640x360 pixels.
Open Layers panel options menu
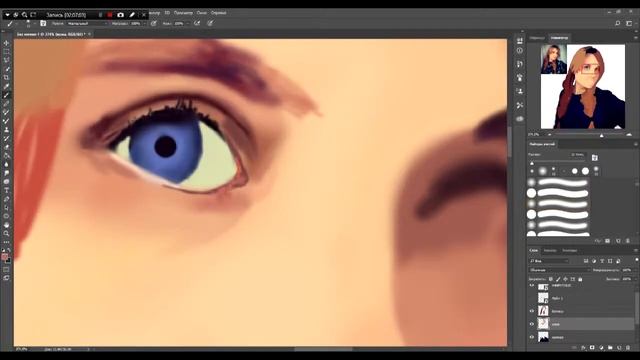coord(636,250)
